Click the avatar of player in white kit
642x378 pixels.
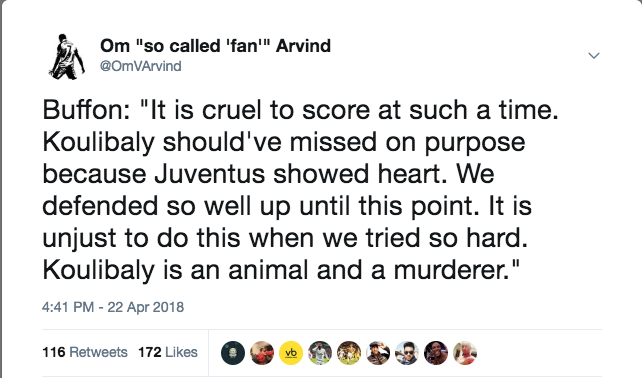[320, 353]
